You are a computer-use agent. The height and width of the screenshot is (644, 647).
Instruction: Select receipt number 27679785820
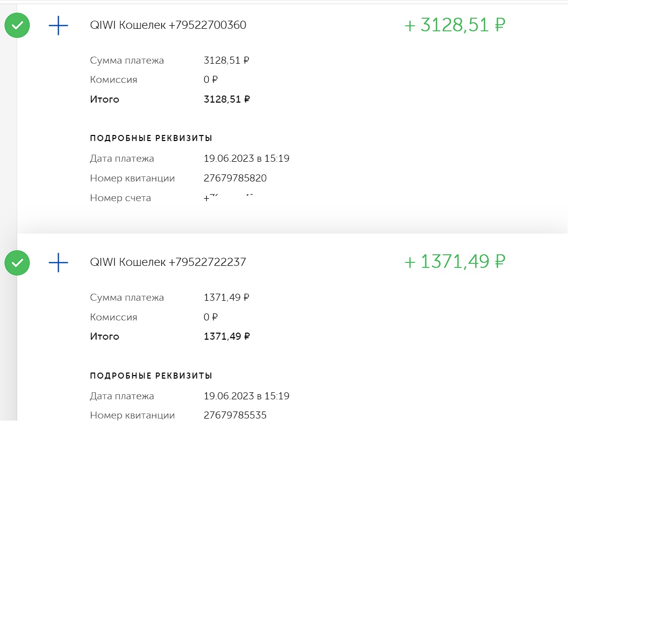coord(235,178)
